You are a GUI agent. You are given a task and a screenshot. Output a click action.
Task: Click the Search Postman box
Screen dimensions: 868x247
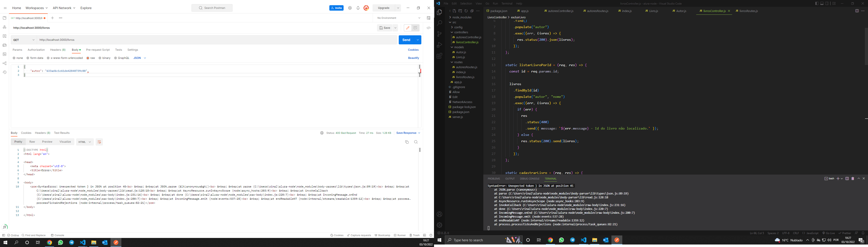pos(212,8)
